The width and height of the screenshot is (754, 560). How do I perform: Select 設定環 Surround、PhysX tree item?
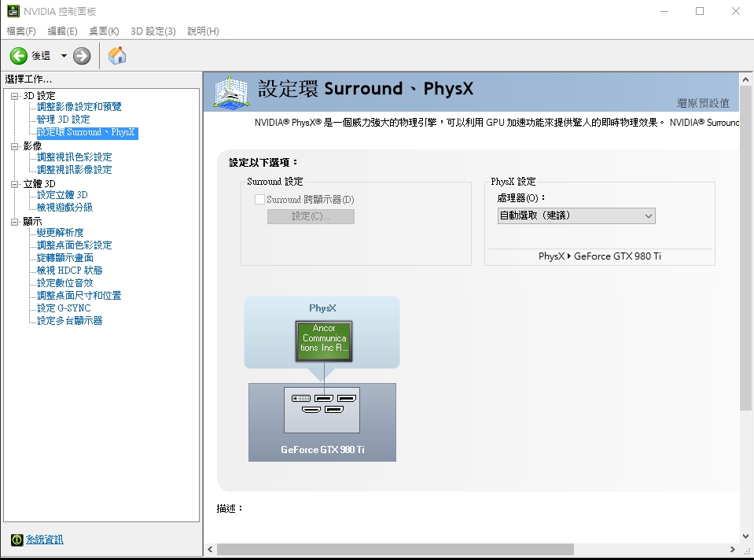pyautogui.click(x=87, y=132)
